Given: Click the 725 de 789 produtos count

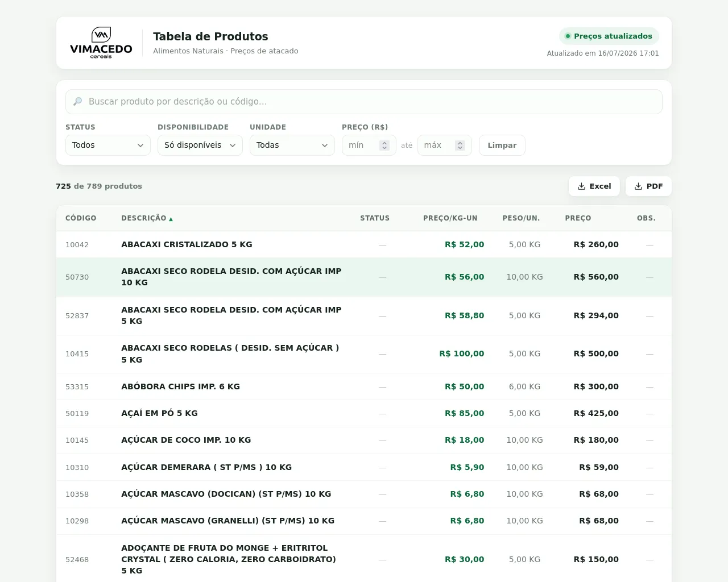Looking at the screenshot, I should click(99, 186).
